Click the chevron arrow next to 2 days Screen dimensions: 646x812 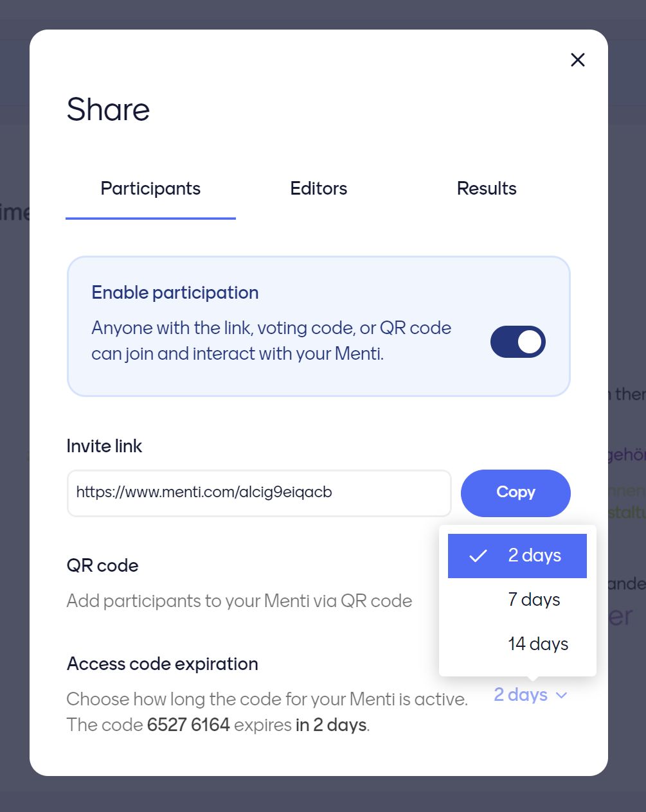[561, 696]
